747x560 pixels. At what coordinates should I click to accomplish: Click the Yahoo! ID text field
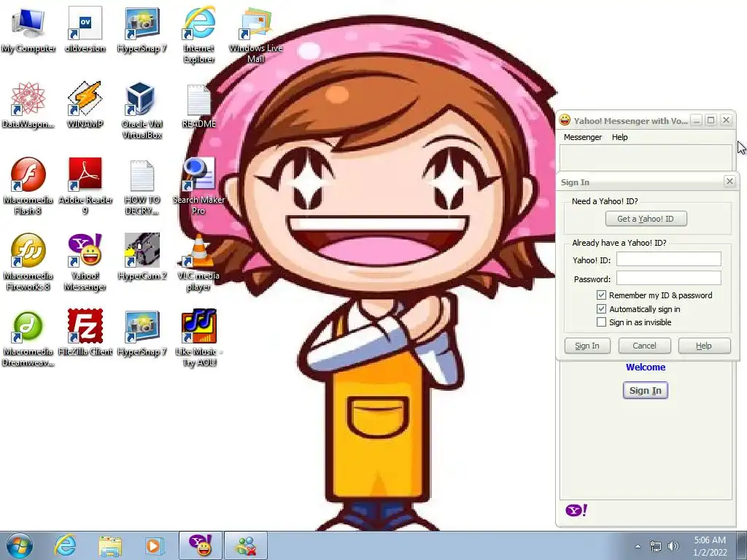coord(669,260)
